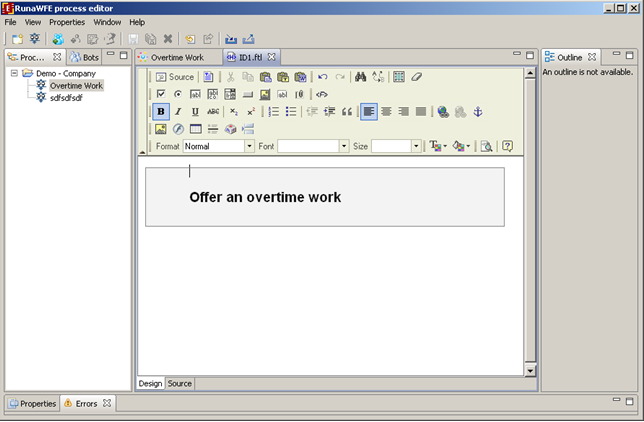Insert a selection field form element
Image resolution: width=644 pixels, height=422 pixels.
coord(230,95)
